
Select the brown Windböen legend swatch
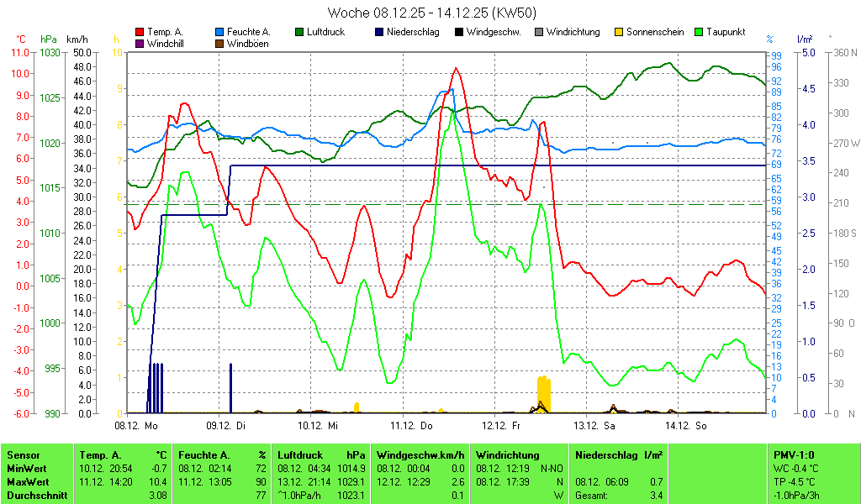tap(220, 43)
